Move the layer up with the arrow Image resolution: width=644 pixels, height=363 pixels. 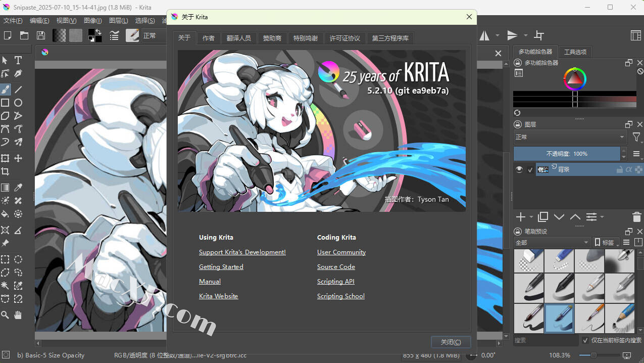point(575,217)
